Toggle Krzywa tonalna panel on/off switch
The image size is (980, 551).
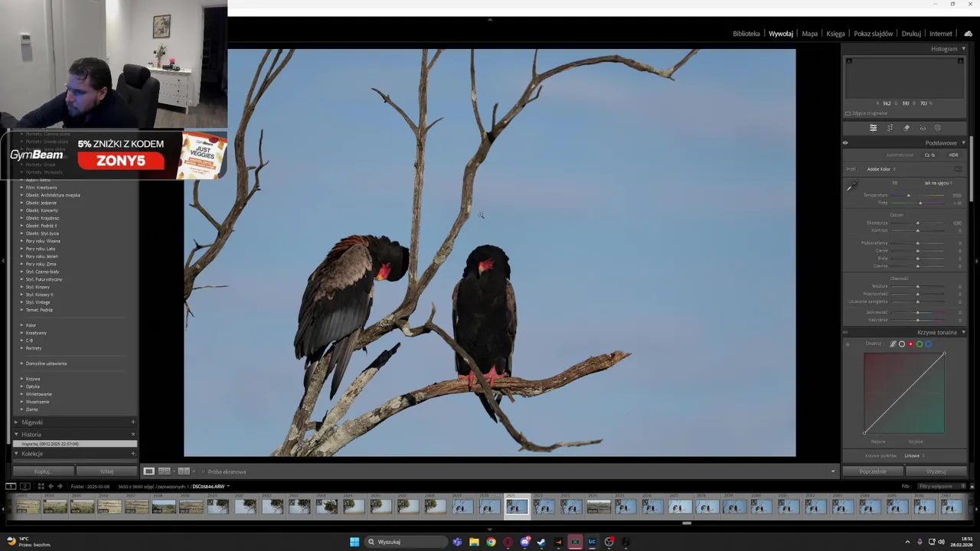(845, 333)
